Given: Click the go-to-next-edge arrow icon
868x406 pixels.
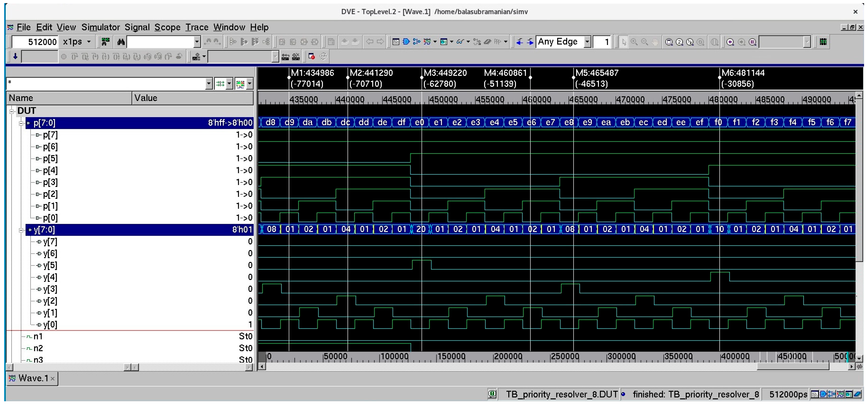Looking at the screenshot, I should 530,42.
